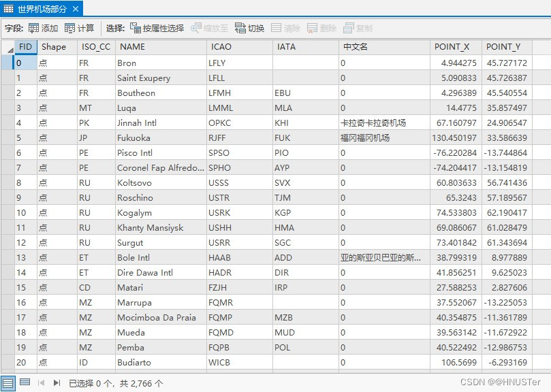Click the Clear selection icon
551x392 pixels.
pos(277,28)
